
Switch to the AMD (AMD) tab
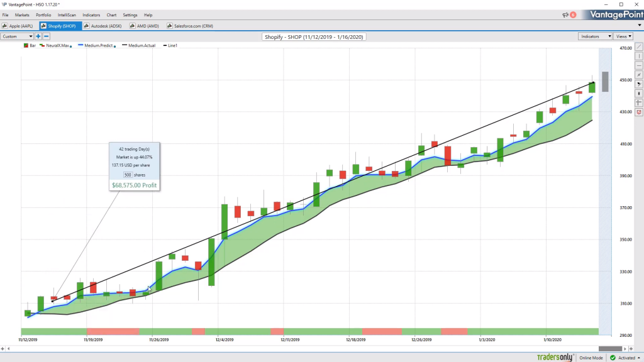(x=144, y=26)
